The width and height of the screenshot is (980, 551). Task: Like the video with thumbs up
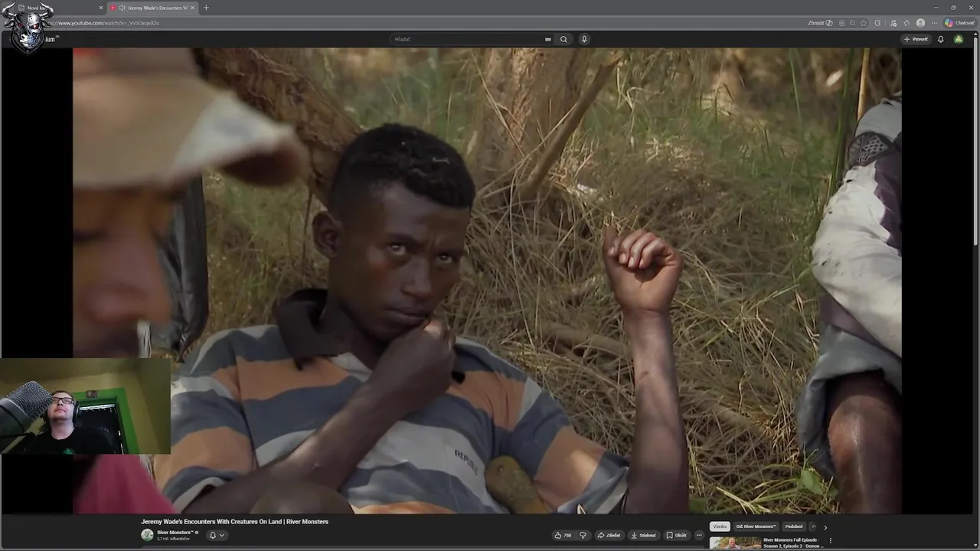coord(563,535)
